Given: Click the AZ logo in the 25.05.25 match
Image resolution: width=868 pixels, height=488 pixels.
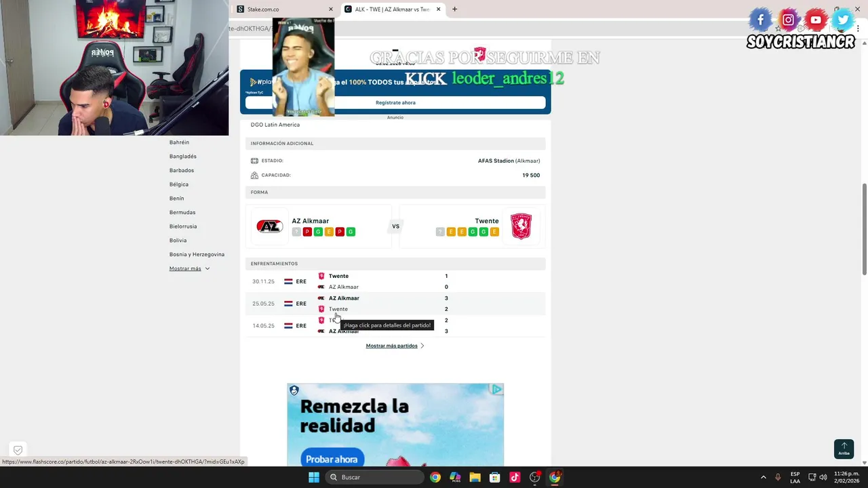Looking at the screenshot, I should click(321, 298).
